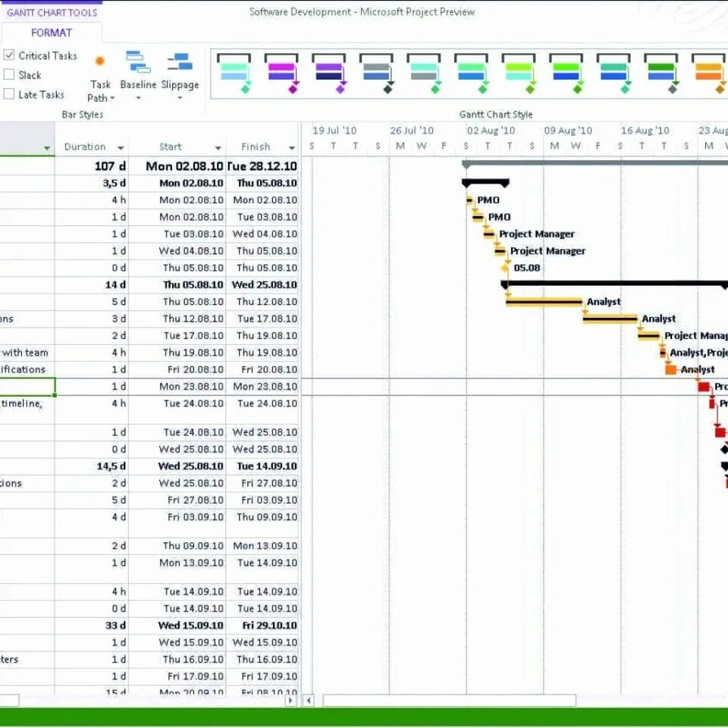
Task: Click the first Analyst 5-day task bar
Action: pyautogui.click(x=544, y=302)
